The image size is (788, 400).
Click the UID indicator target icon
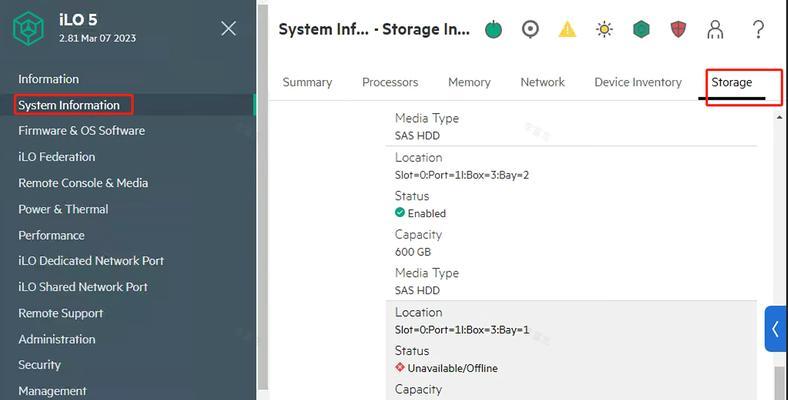(x=530, y=29)
